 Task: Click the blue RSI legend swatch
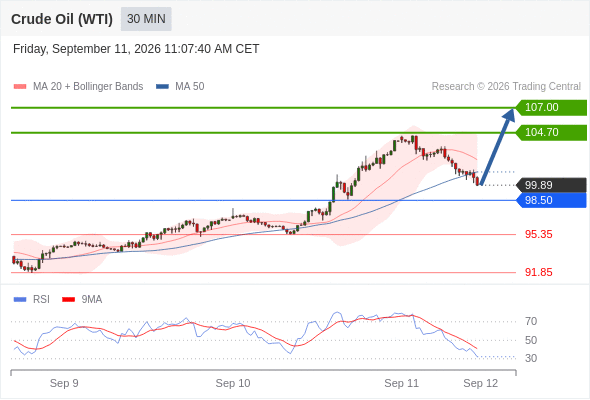20,300
